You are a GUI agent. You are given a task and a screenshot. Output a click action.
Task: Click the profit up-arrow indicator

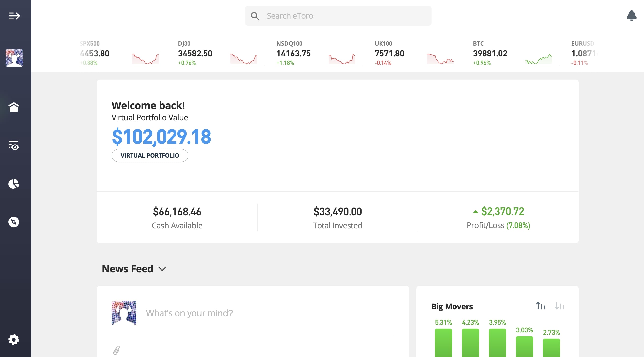click(475, 212)
